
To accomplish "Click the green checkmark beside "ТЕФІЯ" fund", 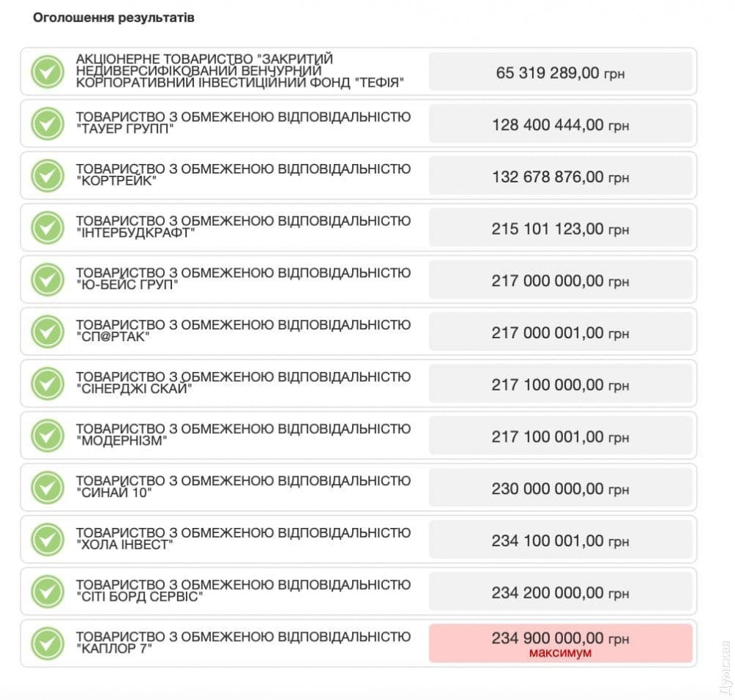I will [48, 72].
